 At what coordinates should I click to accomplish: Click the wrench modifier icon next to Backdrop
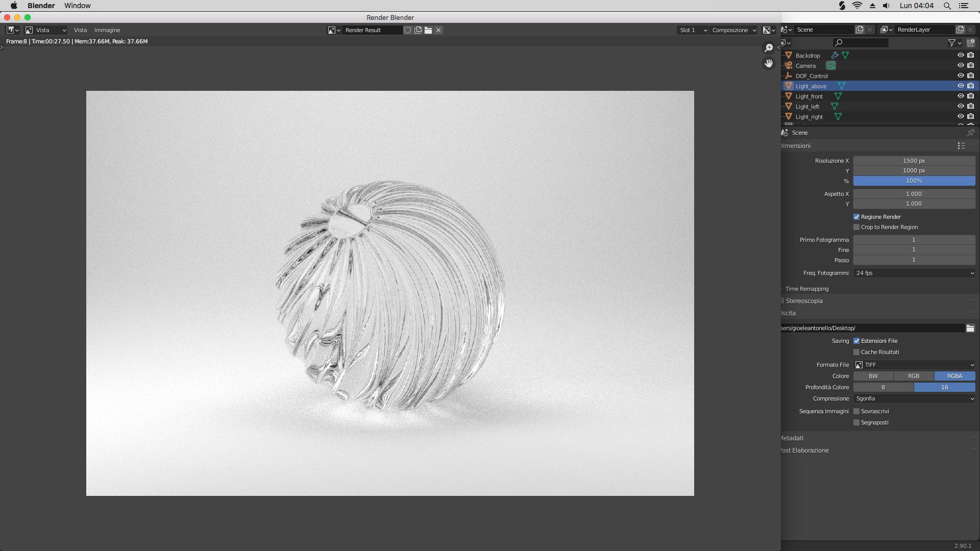coord(836,55)
